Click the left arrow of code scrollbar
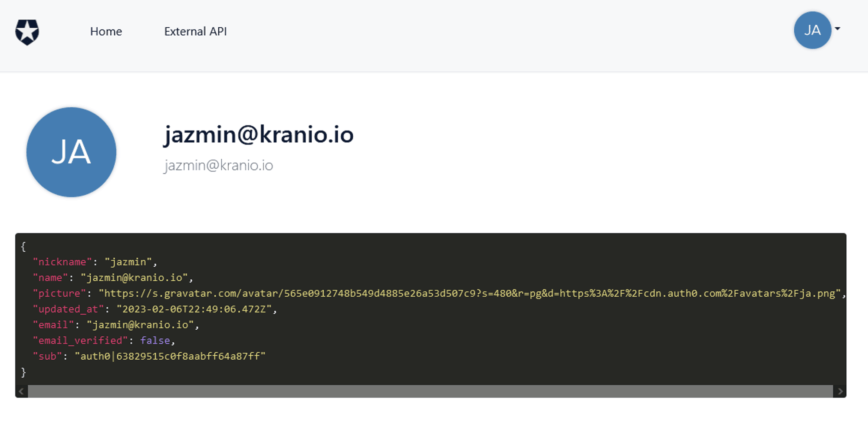This screenshot has width=868, height=423. pos(21,391)
